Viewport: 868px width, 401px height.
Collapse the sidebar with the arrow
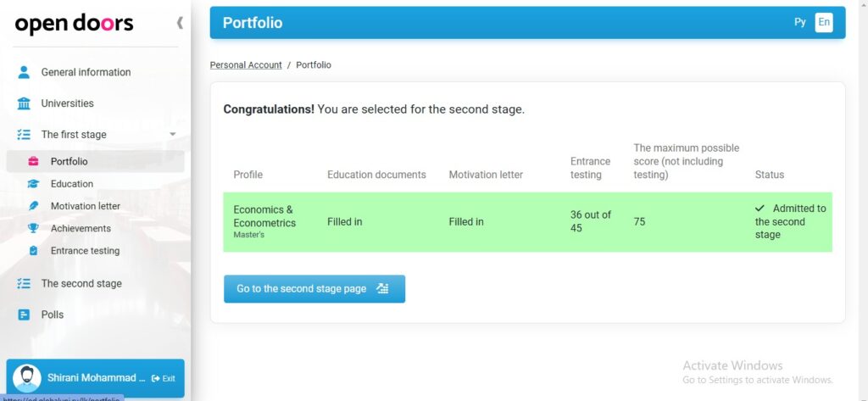180,23
